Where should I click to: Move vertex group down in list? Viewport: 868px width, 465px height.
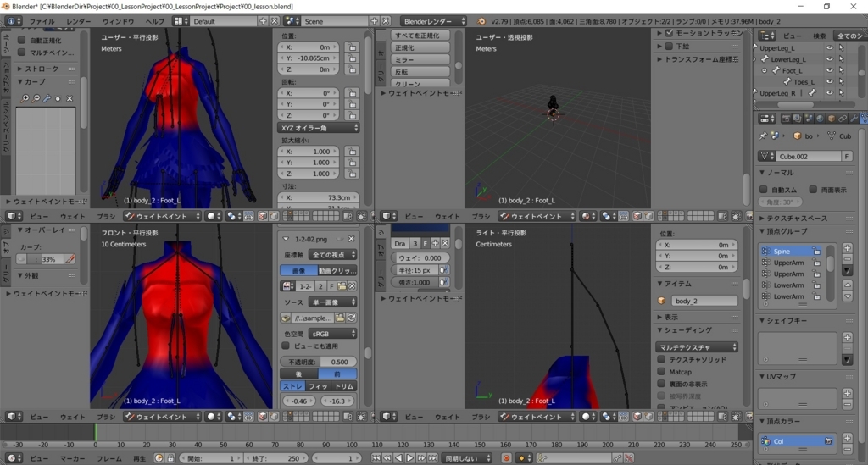(847, 296)
